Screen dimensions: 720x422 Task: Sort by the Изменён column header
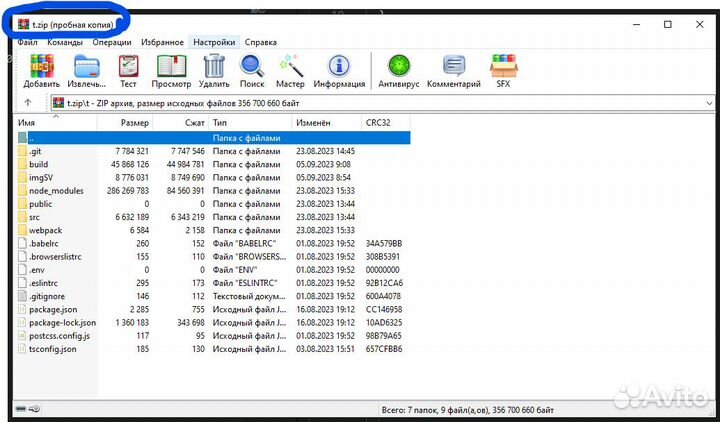pos(326,123)
